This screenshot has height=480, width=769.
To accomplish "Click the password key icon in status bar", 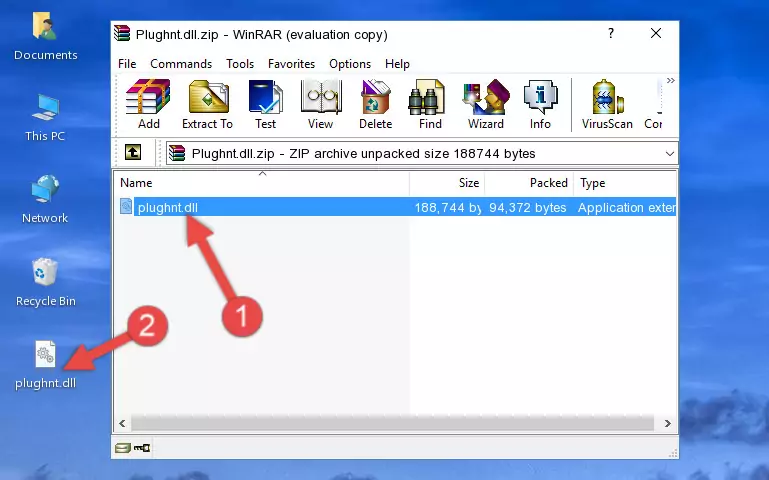I will 142,447.
